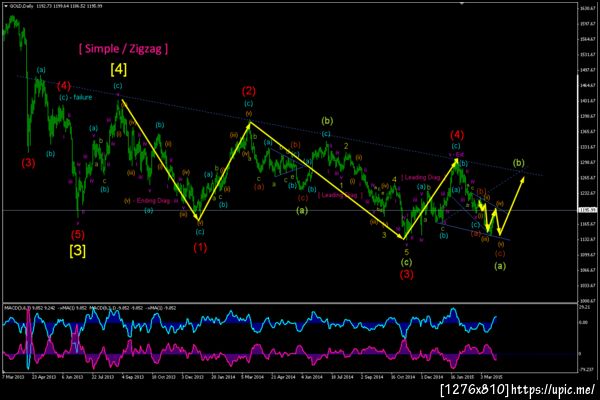Click red '(3)' label below '5 (c)'

click(x=406, y=274)
